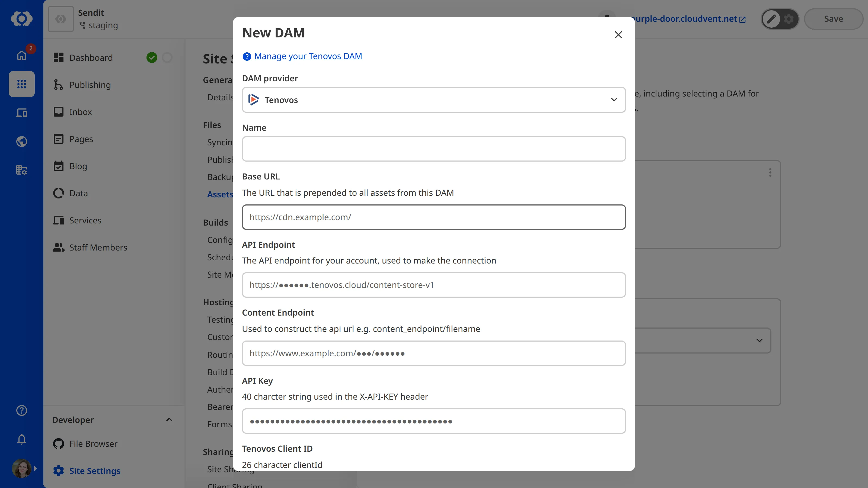
Task: Focus the API Endpoint input field
Action: 434,285
